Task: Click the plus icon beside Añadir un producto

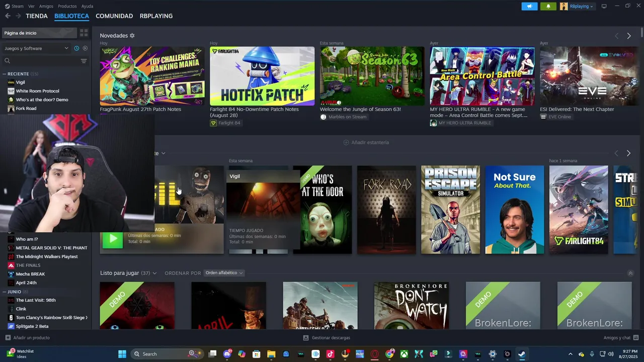Action: (8, 338)
